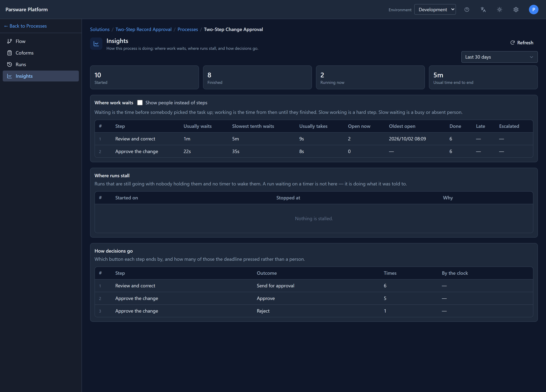Click the Reject outcome row

[263, 311]
